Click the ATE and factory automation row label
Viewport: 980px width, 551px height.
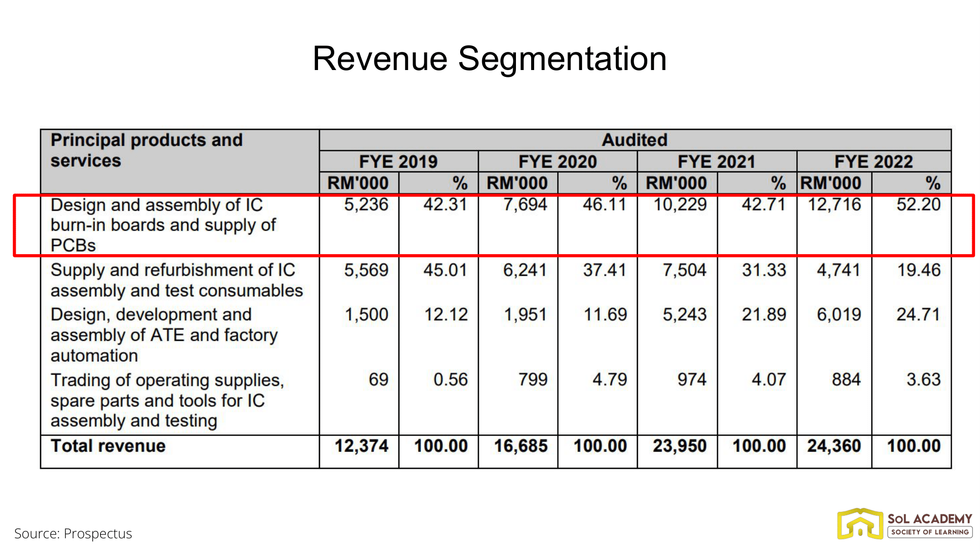point(164,335)
